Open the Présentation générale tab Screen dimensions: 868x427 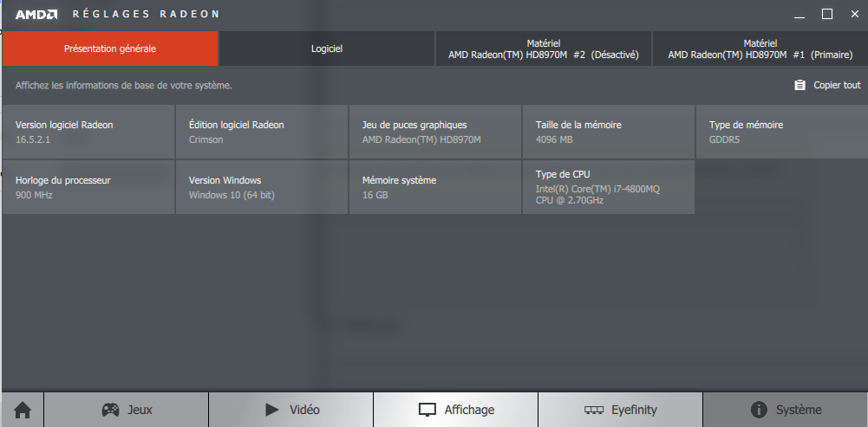click(110, 49)
